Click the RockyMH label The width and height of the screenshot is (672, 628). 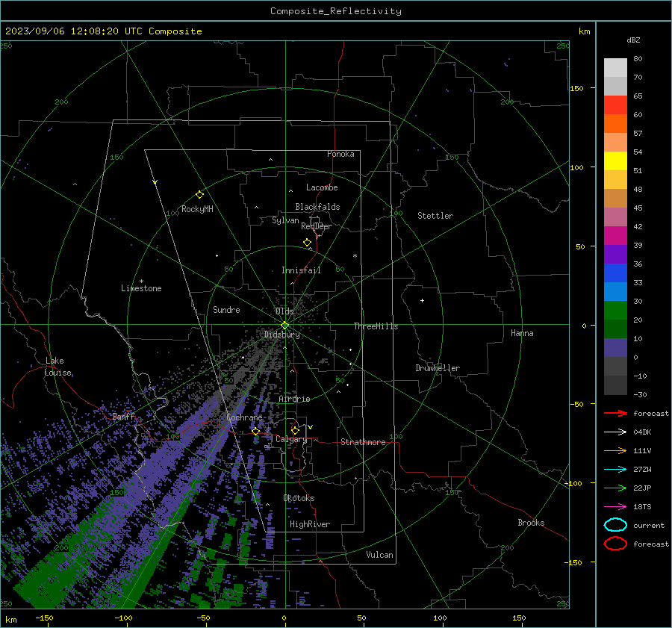tap(197, 209)
